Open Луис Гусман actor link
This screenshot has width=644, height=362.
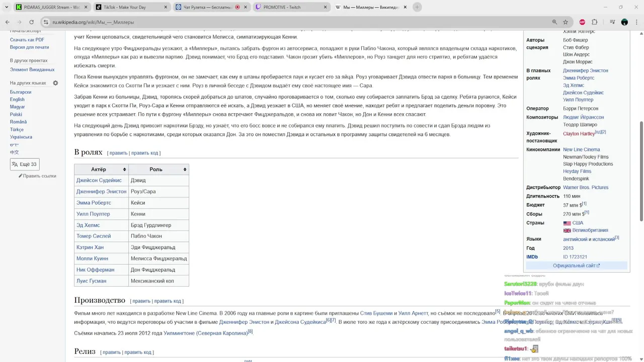click(x=92, y=281)
